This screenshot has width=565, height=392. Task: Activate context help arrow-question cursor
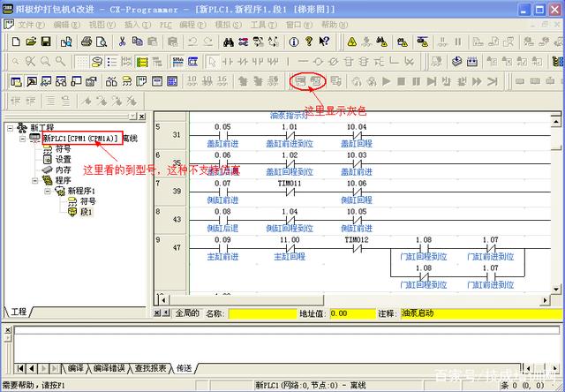pos(324,41)
